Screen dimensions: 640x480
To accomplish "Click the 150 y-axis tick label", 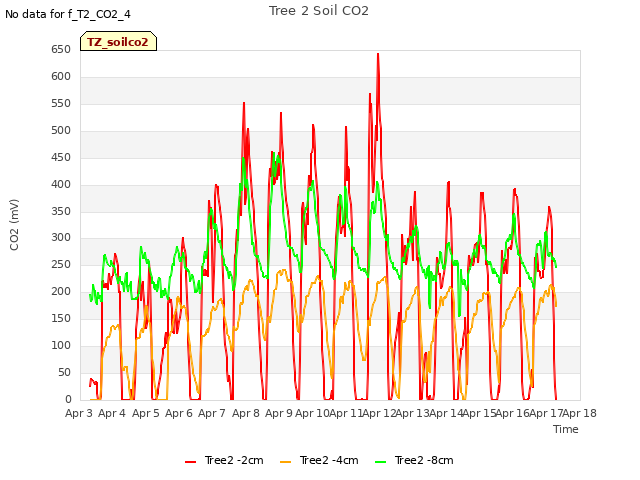I will click(x=61, y=318).
